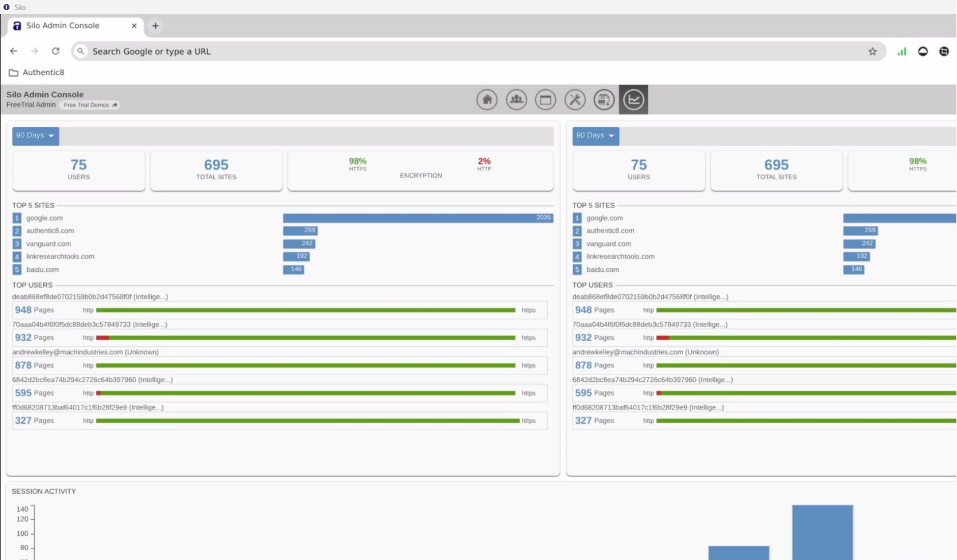This screenshot has height=560, width=957.
Task: Click the 695 Total Sites card in left panel
Action: (216, 171)
